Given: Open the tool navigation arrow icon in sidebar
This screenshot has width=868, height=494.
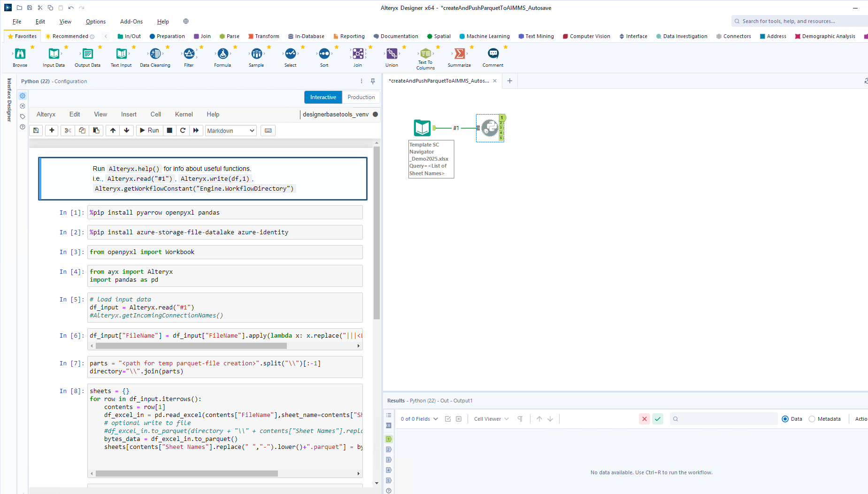Looking at the screenshot, I should point(23,106).
